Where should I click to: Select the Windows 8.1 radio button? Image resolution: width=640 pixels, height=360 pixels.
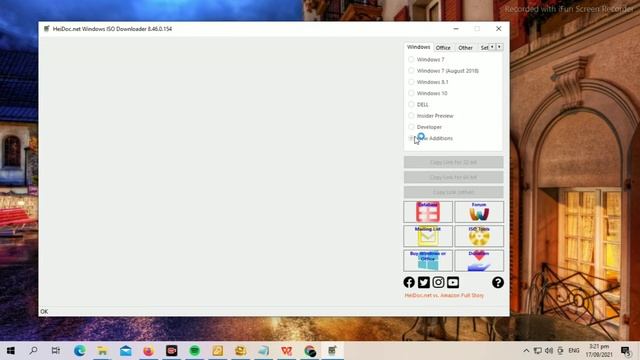[x=411, y=82]
